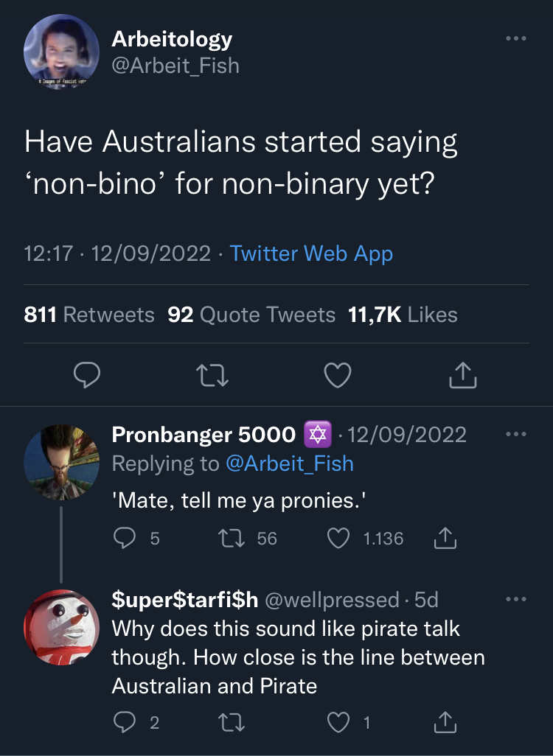Share the main tweet via share icon
The image size is (553, 756).
pos(462,374)
